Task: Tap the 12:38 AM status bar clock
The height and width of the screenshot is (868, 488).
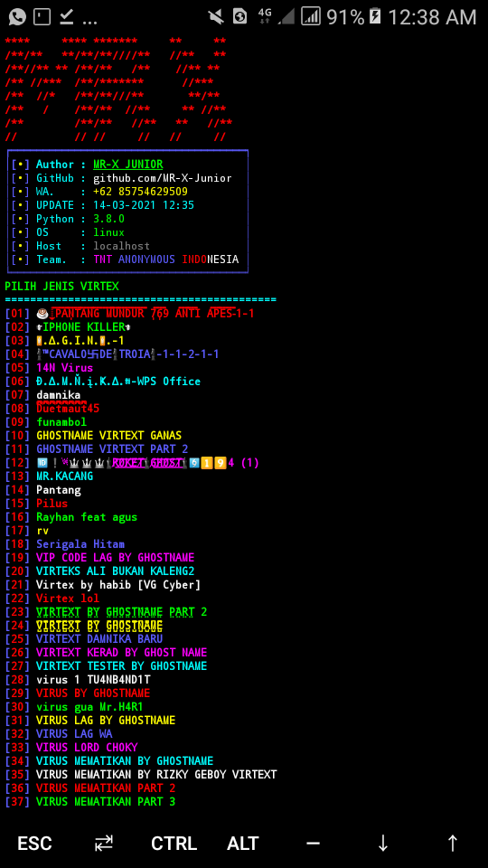Action: pos(432,17)
